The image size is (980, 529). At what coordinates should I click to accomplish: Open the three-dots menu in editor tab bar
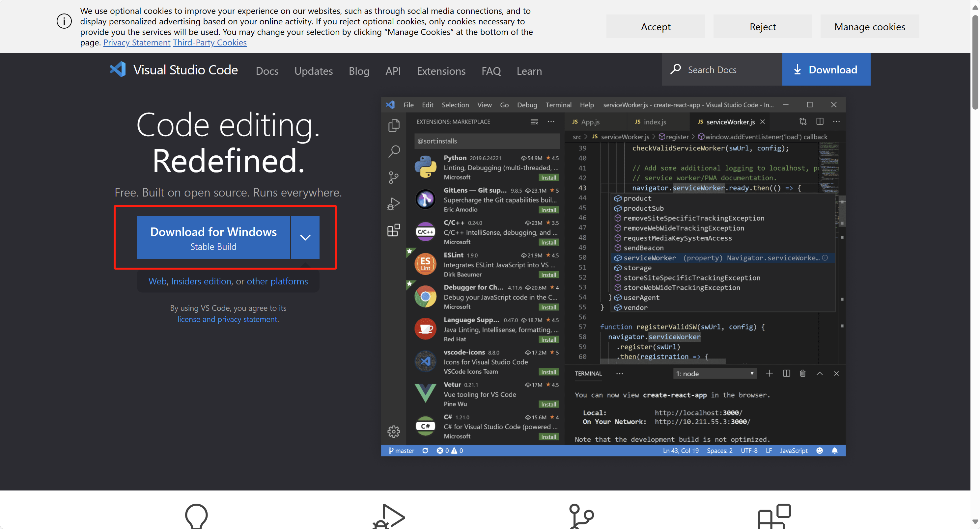[x=836, y=121]
